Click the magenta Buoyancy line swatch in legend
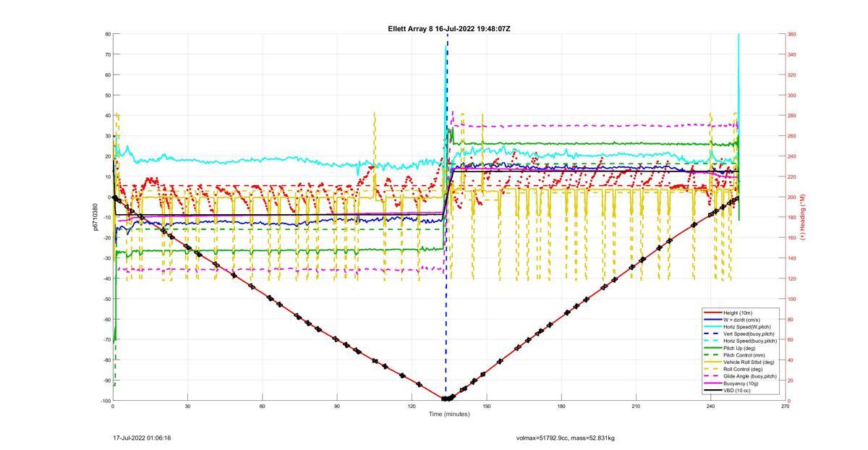Viewport: 868px width, 450px height. 712,383
